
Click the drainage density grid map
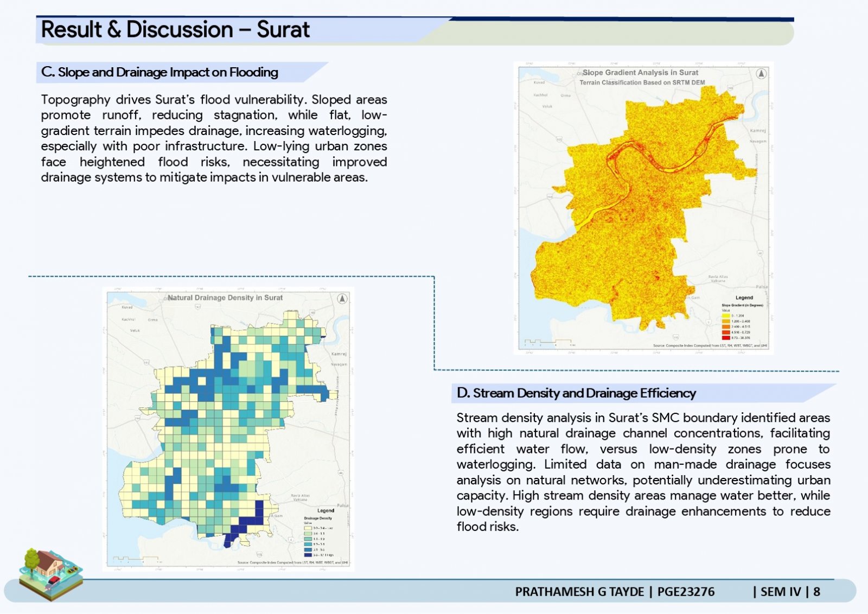(x=228, y=429)
